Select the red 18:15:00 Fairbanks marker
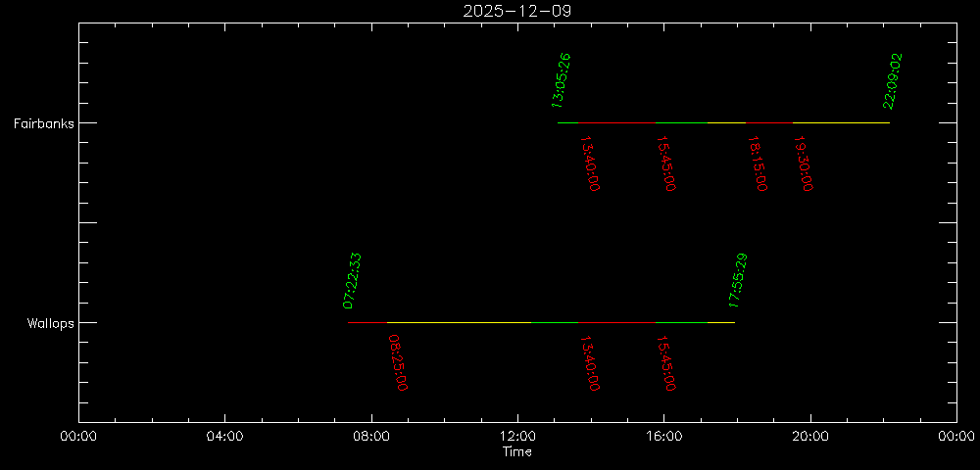The height and width of the screenshot is (470, 980). (758, 164)
